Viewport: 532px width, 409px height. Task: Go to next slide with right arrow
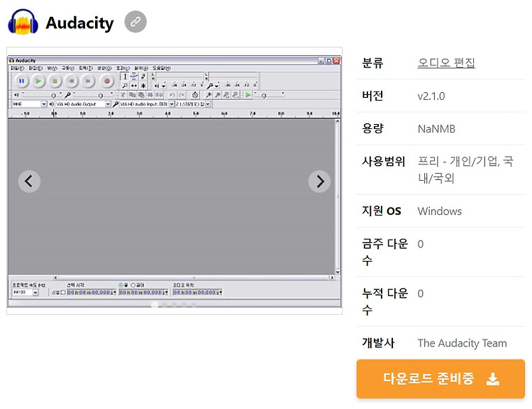(319, 181)
